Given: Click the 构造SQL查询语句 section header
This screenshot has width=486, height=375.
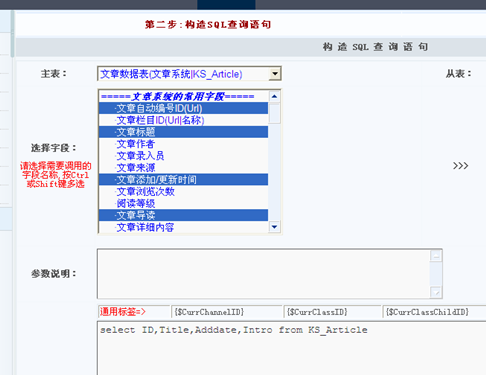Looking at the screenshot, I should point(375,47).
